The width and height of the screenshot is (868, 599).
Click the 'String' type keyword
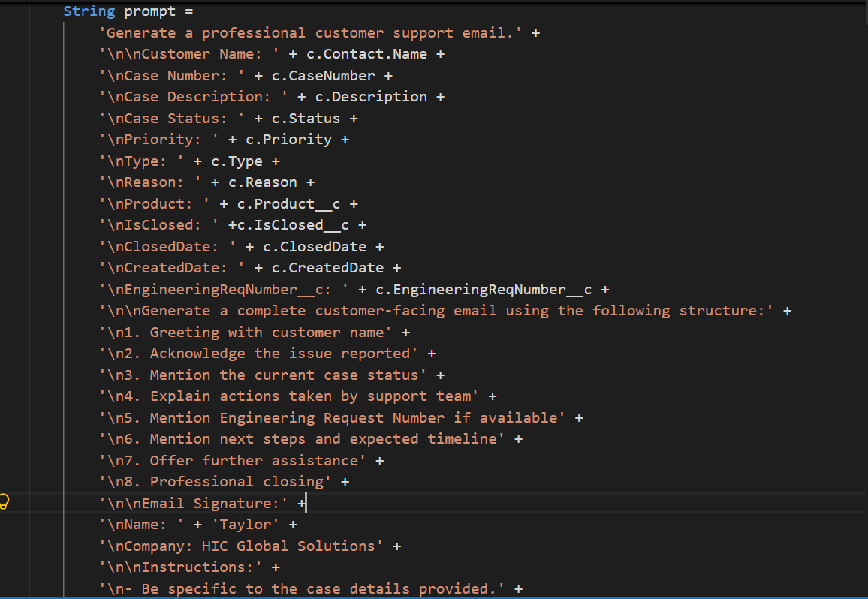tap(89, 11)
